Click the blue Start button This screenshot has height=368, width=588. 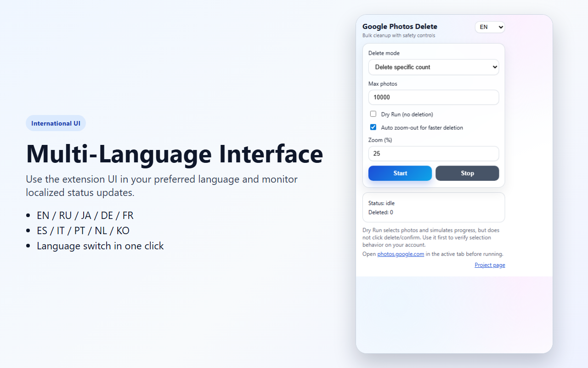(400, 173)
